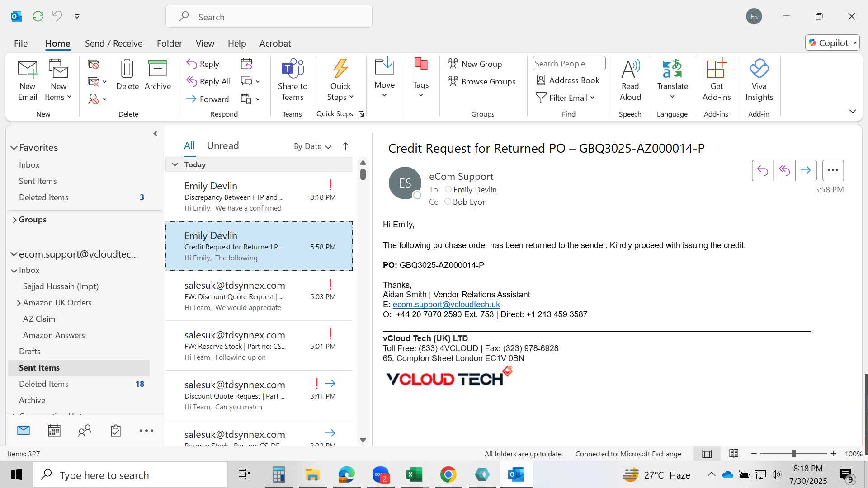This screenshot has width=868, height=488.
Task: Click the zoom slider handle in status bar
Action: tap(793, 453)
